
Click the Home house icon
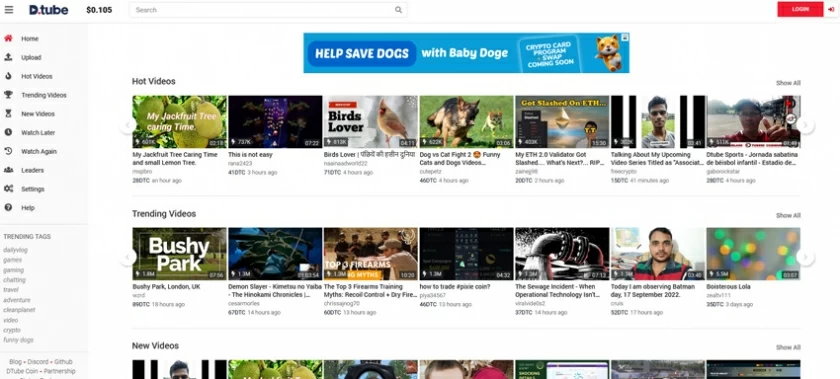[8, 39]
